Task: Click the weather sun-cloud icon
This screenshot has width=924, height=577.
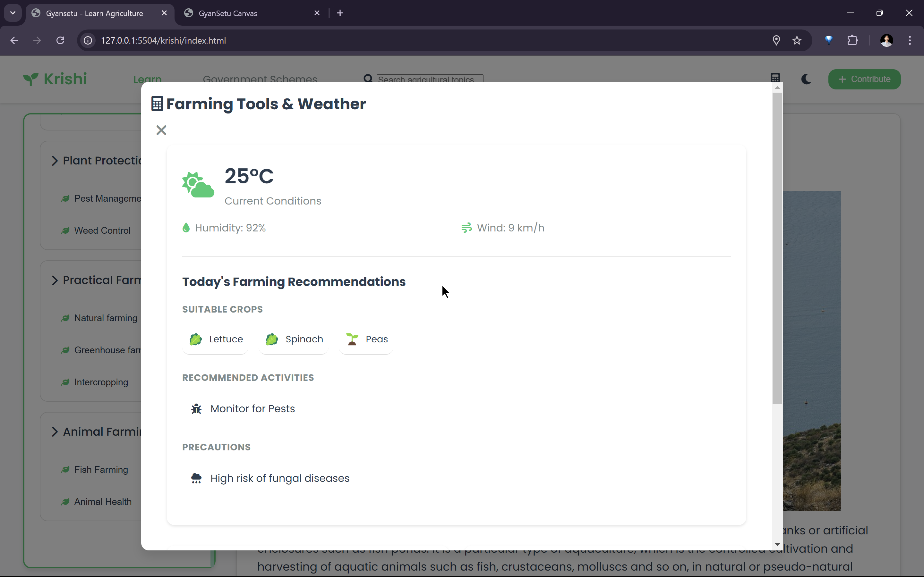Action: tap(198, 185)
